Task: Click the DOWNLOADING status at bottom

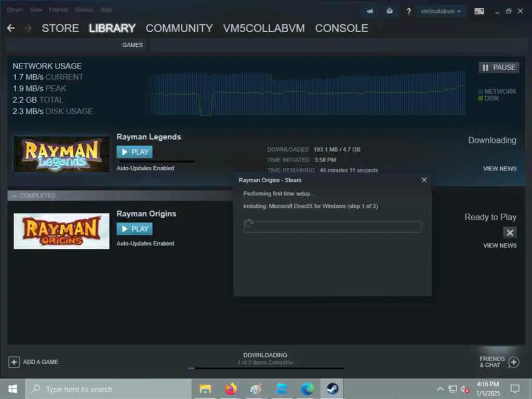Action: point(265,355)
